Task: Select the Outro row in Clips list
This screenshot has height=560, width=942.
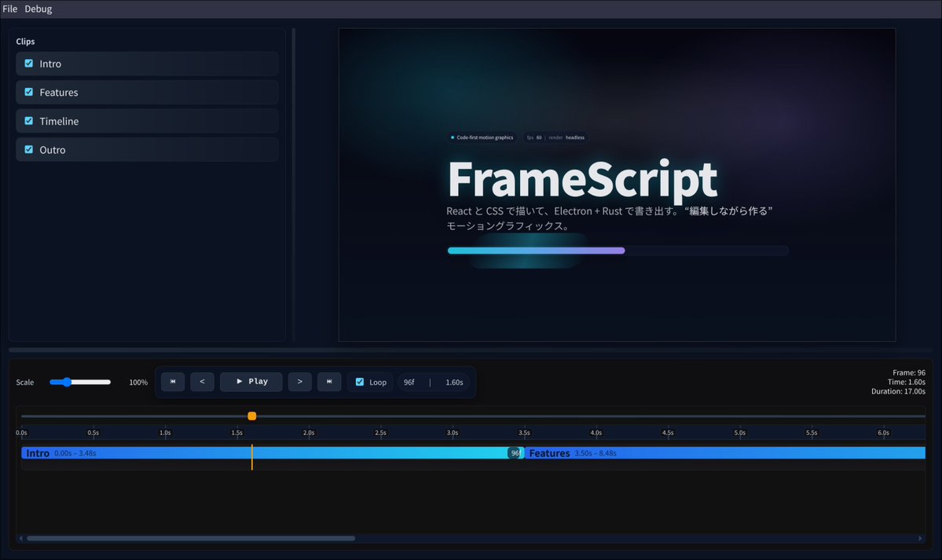Action: pos(147,149)
